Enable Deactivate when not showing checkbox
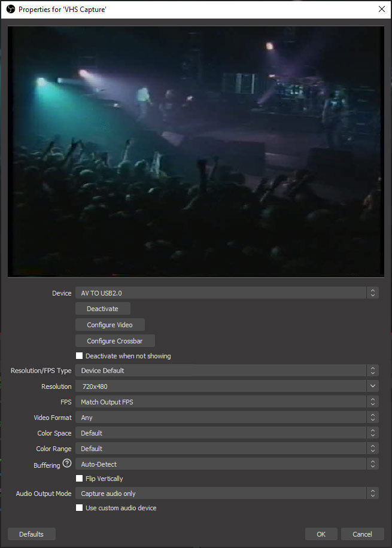This screenshot has width=392, height=548. (x=80, y=356)
